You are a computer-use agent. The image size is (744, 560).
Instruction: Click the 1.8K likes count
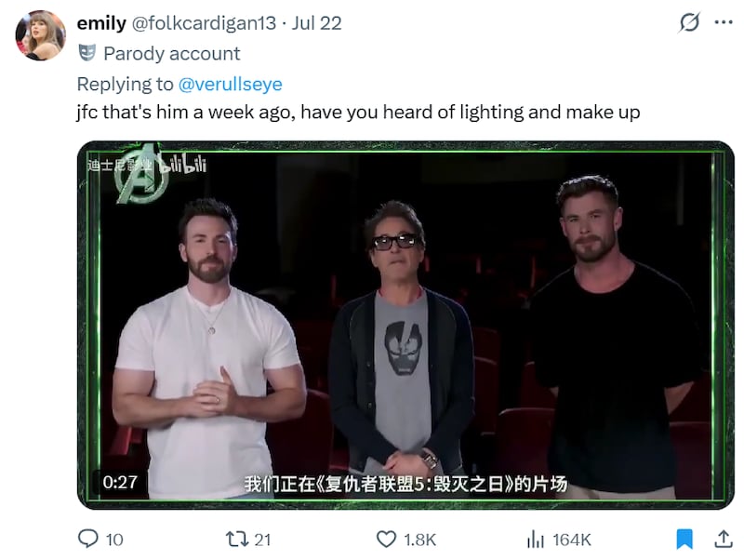tap(420, 540)
